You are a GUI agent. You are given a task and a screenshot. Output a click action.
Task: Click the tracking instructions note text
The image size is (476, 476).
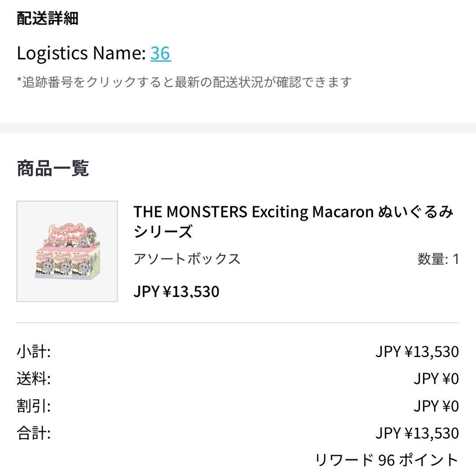184,81
